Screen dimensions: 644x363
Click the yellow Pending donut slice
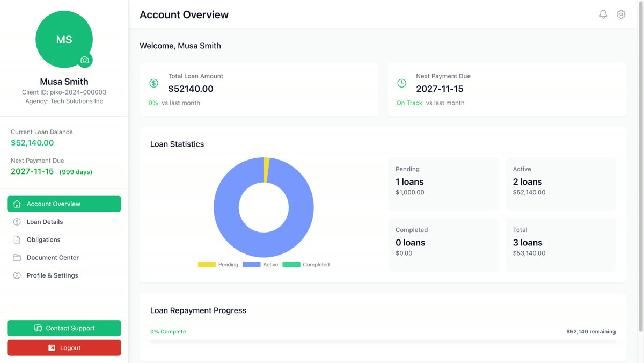click(x=266, y=170)
